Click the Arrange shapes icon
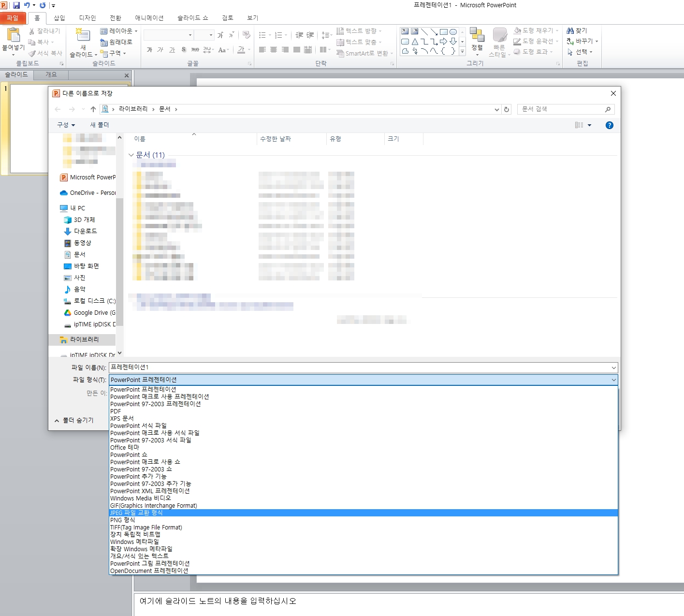 tap(477, 35)
